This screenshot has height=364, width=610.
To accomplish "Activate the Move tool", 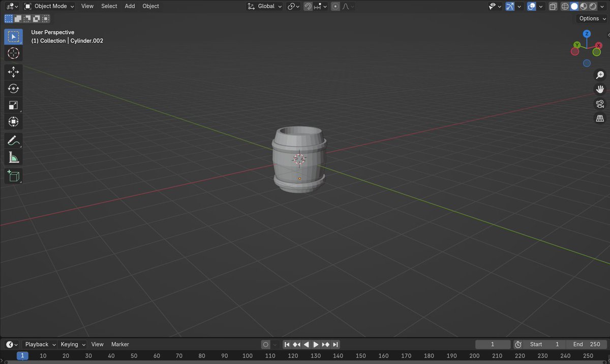I will point(14,72).
